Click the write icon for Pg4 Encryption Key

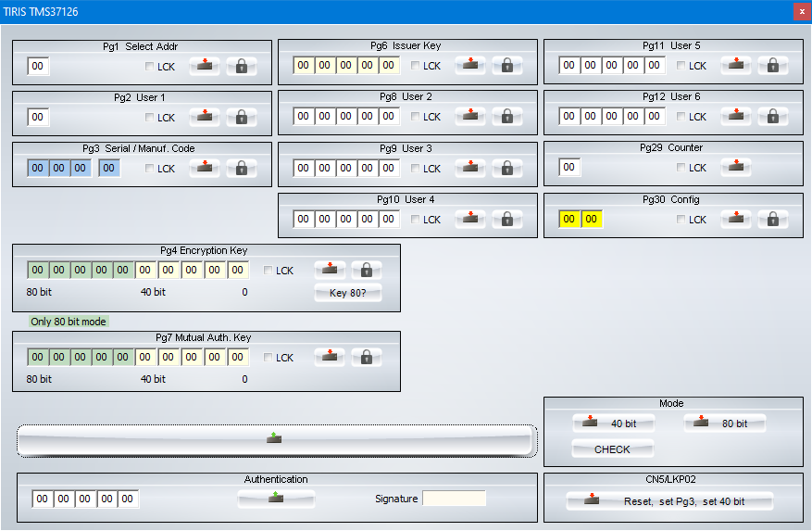(x=330, y=270)
